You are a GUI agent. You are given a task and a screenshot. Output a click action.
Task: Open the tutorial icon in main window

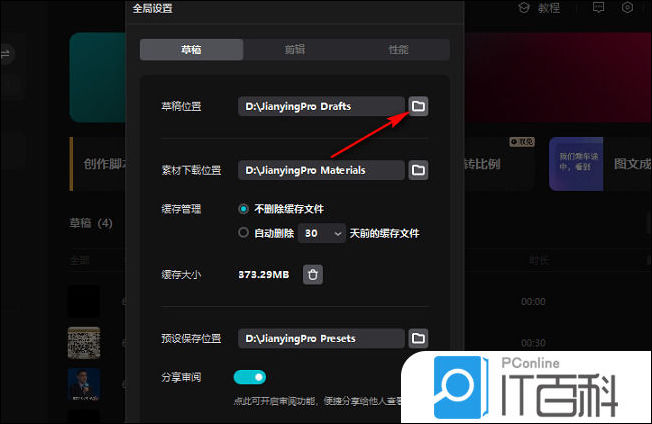(x=524, y=8)
